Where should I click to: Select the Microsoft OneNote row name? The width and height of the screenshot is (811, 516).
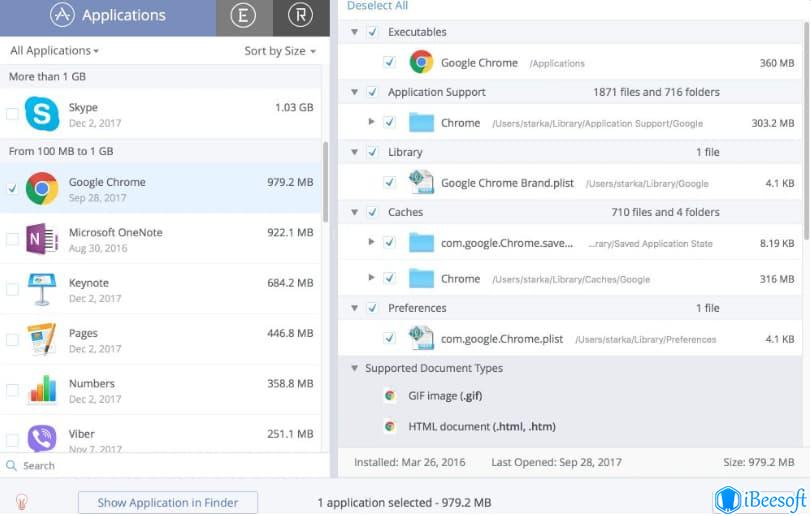point(115,233)
